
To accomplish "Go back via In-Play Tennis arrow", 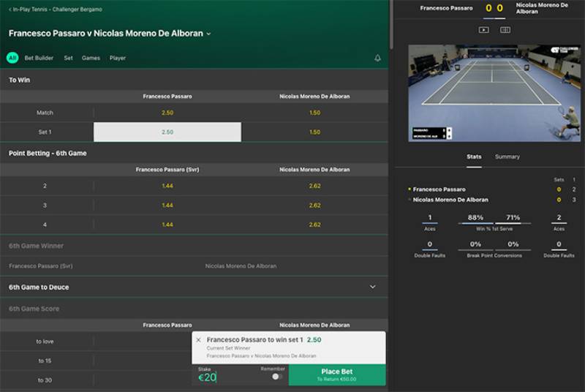I will [x=10, y=10].
